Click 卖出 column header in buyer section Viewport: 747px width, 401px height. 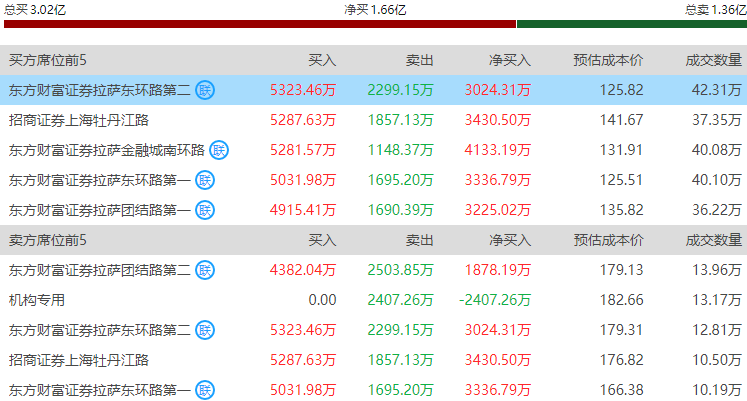[419, 60]
